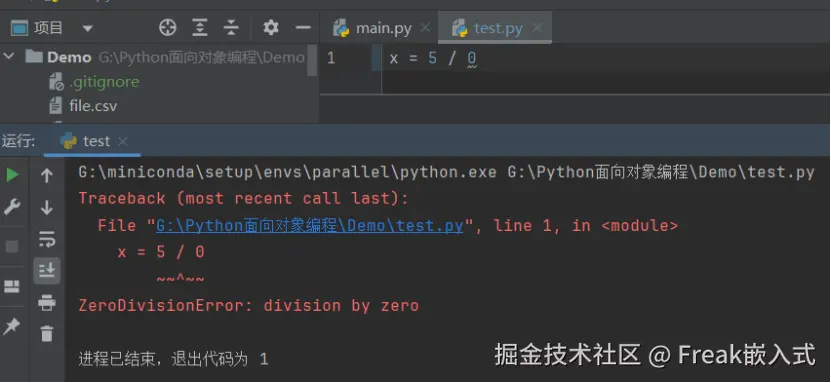Go down the stack trace arrow
This screenshot has width=831, height=383.
[x=47, y=207]
